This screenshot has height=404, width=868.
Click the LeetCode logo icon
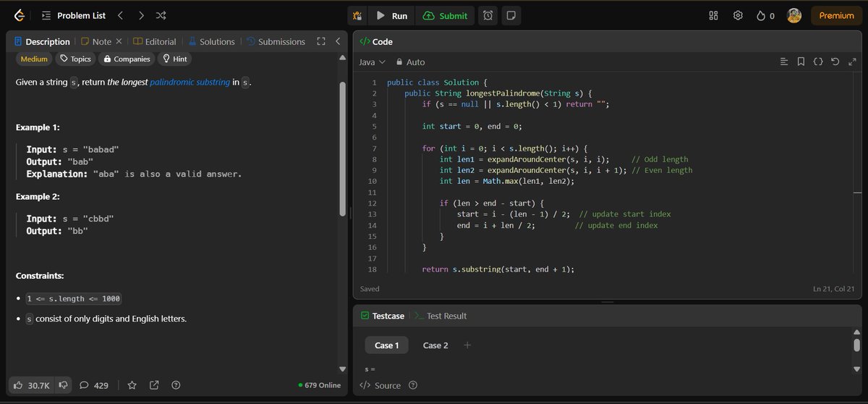[x=18, y=15]
